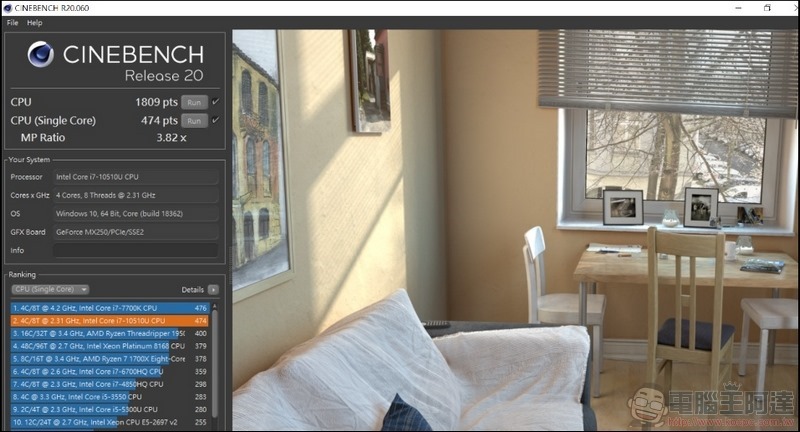Run the CPU multi-core benchmark
The image size is (800, 432).
coord(194,102)
